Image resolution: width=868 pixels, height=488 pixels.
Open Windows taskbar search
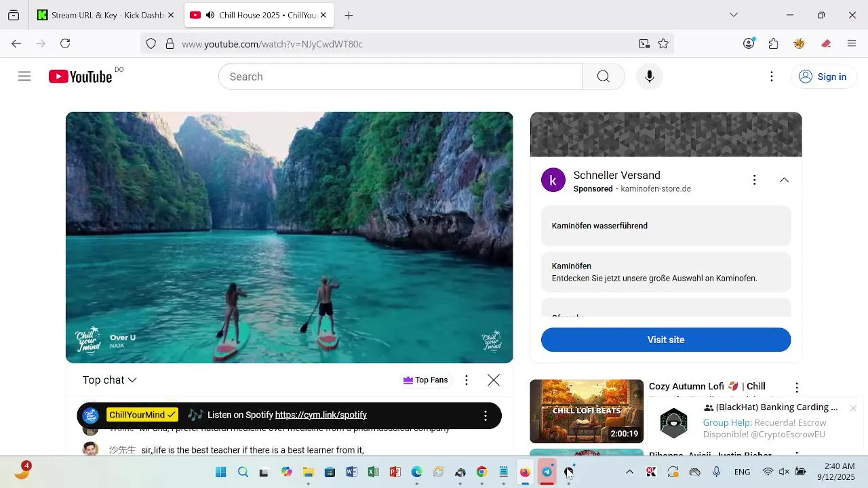243,472
